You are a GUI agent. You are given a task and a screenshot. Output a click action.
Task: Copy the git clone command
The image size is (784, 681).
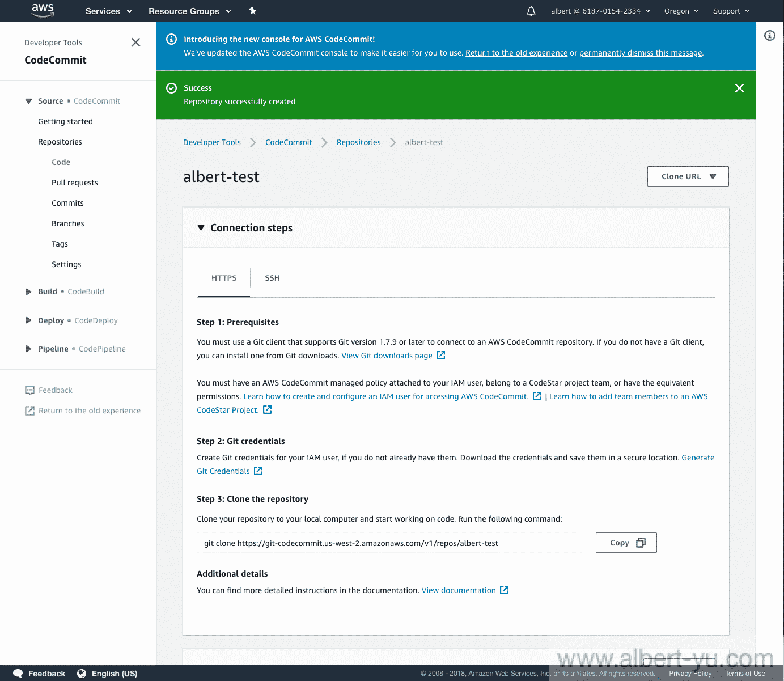point(626,543)
